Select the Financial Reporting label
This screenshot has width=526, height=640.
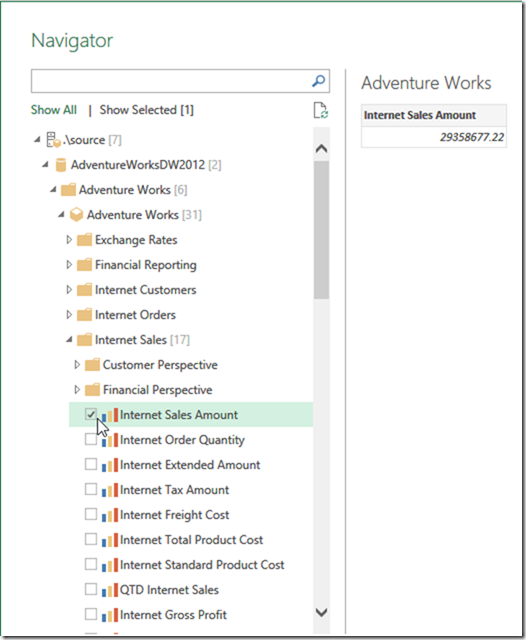(146, 265)
